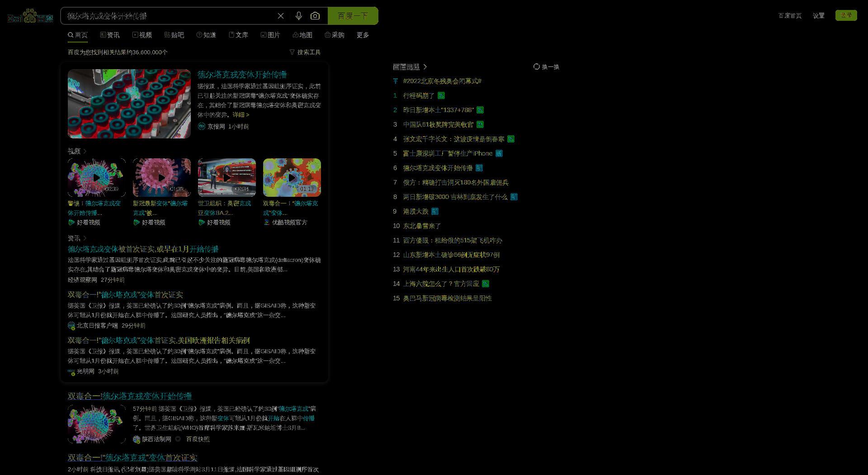Click 光明网 source icon
The image size is (868, 475).
(x=71, y=371)
